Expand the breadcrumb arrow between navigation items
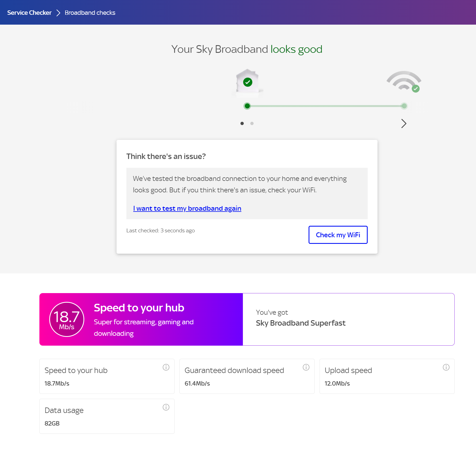The image size is (476, 451). pos(58,12)
